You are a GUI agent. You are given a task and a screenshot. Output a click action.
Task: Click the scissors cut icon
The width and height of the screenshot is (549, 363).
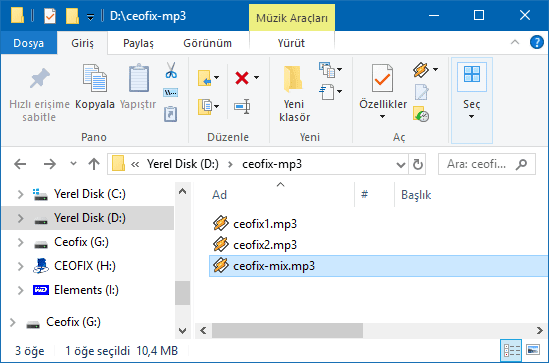click(x=171, y=70)
